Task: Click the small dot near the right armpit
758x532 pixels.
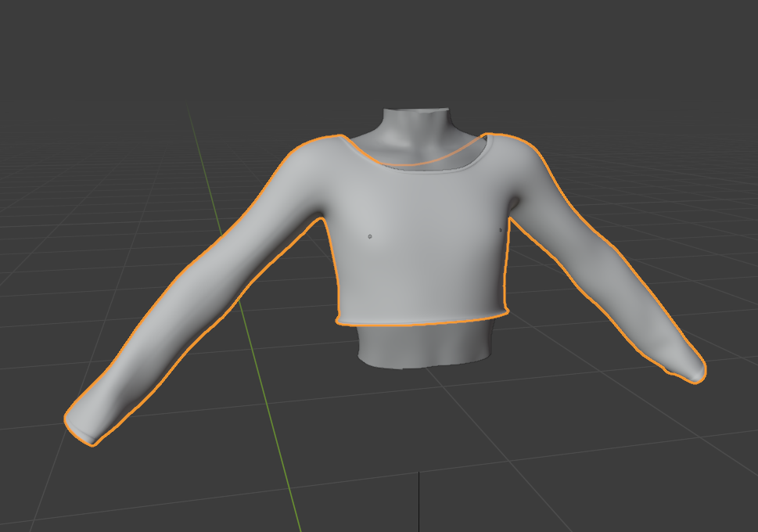Action: click(501, 230)
